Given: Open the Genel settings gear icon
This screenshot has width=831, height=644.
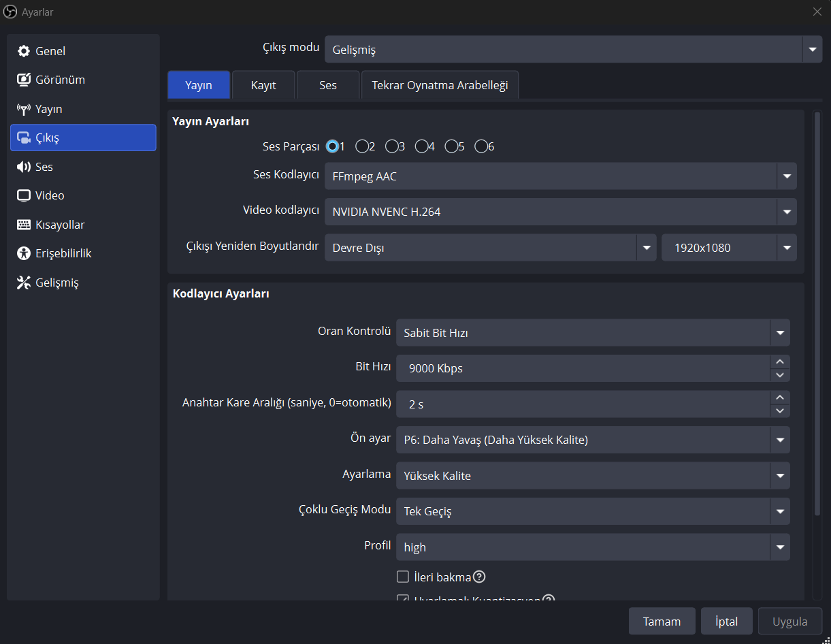Looking at the screenshot, I should (24, 51).
